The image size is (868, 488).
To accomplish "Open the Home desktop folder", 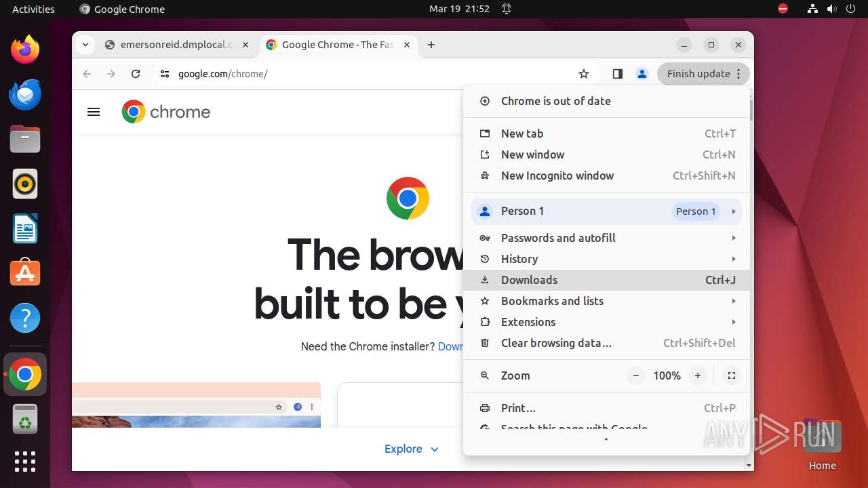I will click(822, 445).
